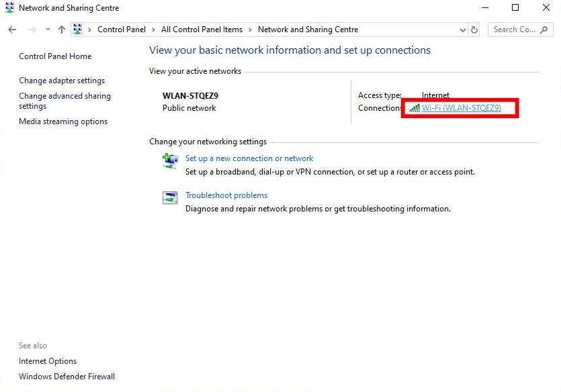Image resolution: width=561 pixels, height=392 pixels.
Task: Open the recent locations dropdown arrow
Action: tap(48, 30)
